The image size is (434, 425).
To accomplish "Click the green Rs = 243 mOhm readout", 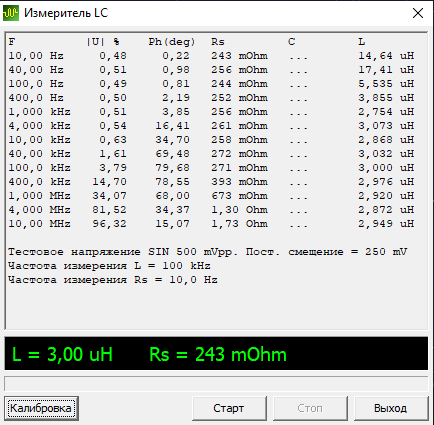I will (x=218, y=354).
